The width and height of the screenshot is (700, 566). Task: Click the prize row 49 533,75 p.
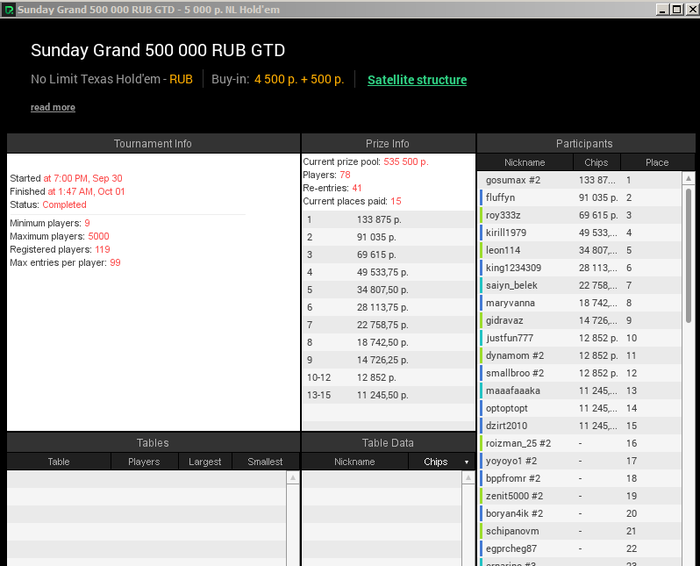tap(388, 272)
